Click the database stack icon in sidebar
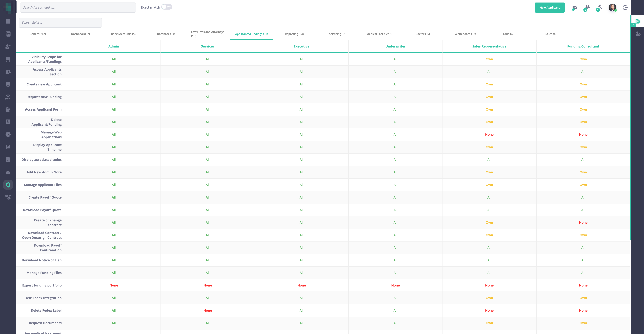644x334 pixels. point(8,84)
